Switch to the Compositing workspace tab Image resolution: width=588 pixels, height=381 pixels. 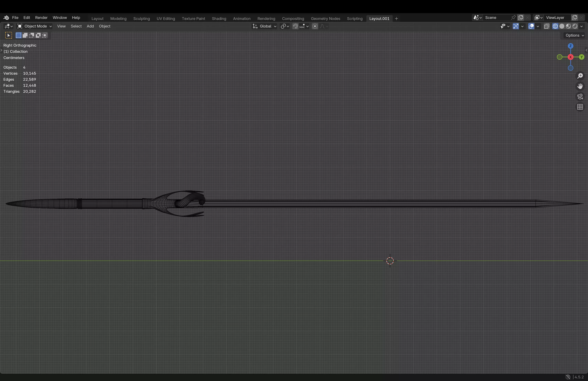[293, 19]
